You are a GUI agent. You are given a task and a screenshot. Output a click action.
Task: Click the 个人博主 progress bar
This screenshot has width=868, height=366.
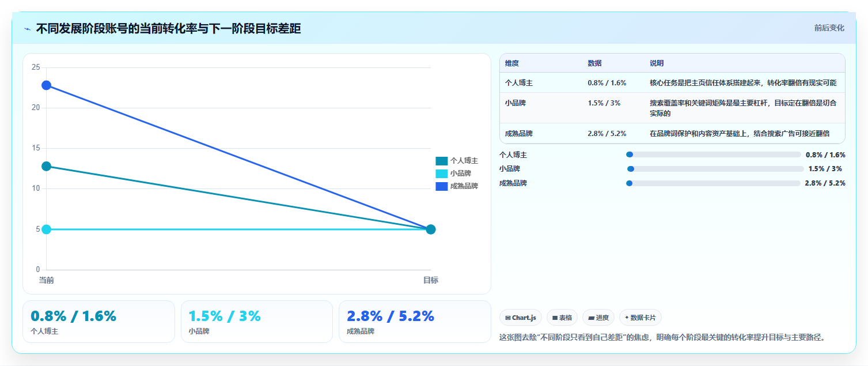click(x=713, y=154)
